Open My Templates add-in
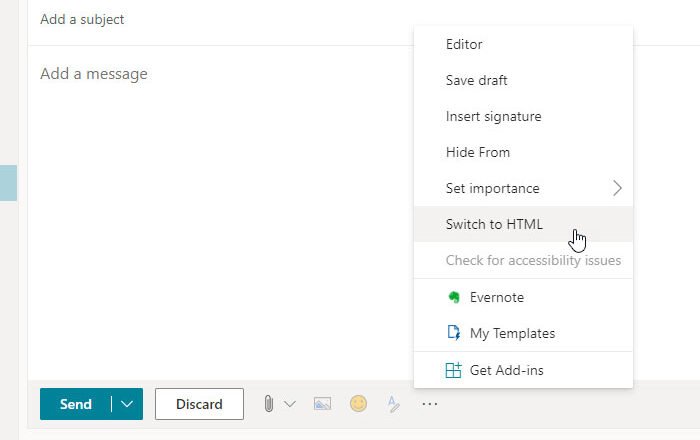The image size is (700, 440). pos(523,333)
